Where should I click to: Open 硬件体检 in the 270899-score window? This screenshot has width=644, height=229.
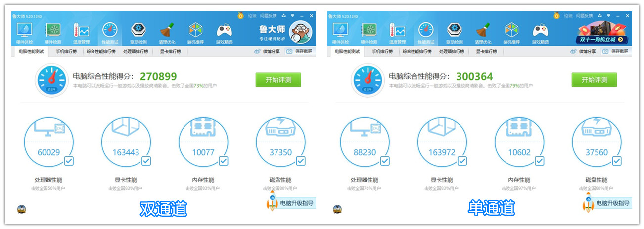click(24, 34)
